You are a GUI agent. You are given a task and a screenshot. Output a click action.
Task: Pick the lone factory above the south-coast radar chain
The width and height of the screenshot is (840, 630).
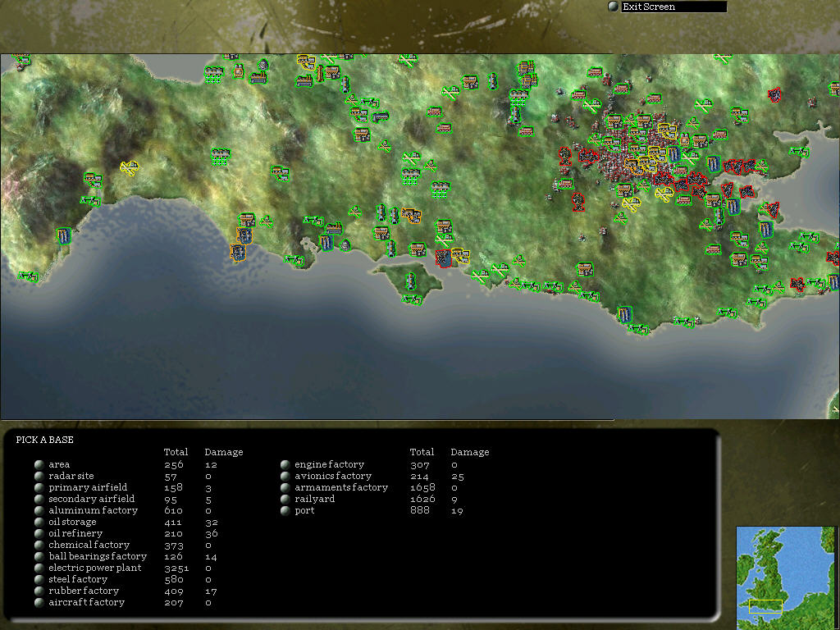click(585, 269)
